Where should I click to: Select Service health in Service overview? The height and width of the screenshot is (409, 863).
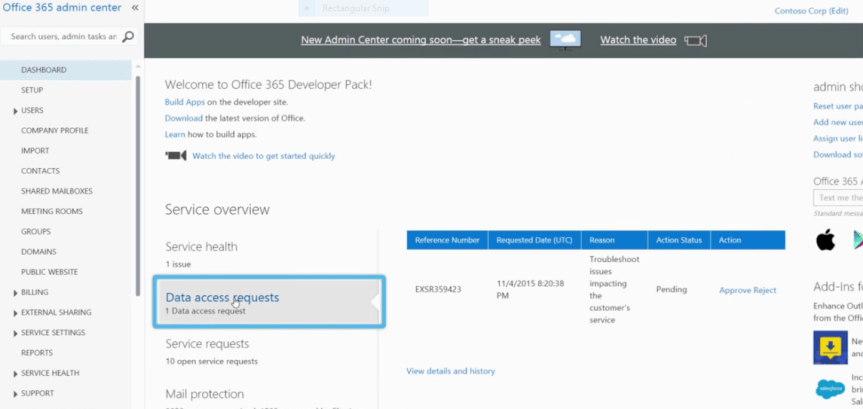201,247
